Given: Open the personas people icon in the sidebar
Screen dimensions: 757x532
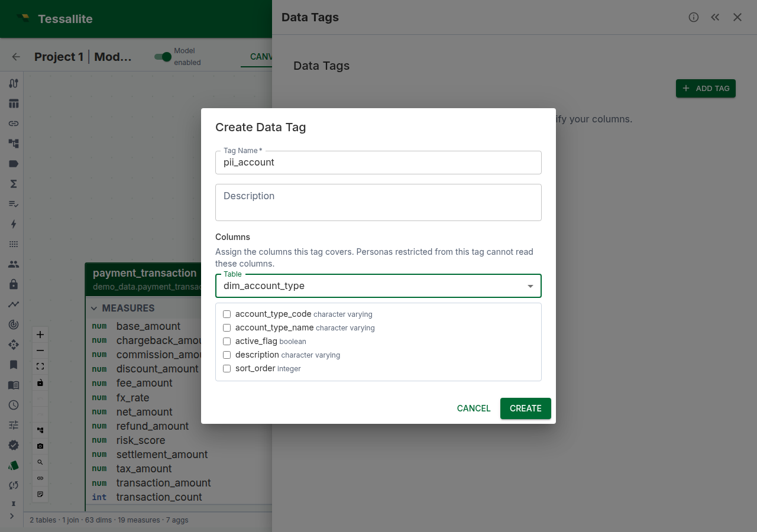Looking at the screenshot, I should [x=14, y=264].
